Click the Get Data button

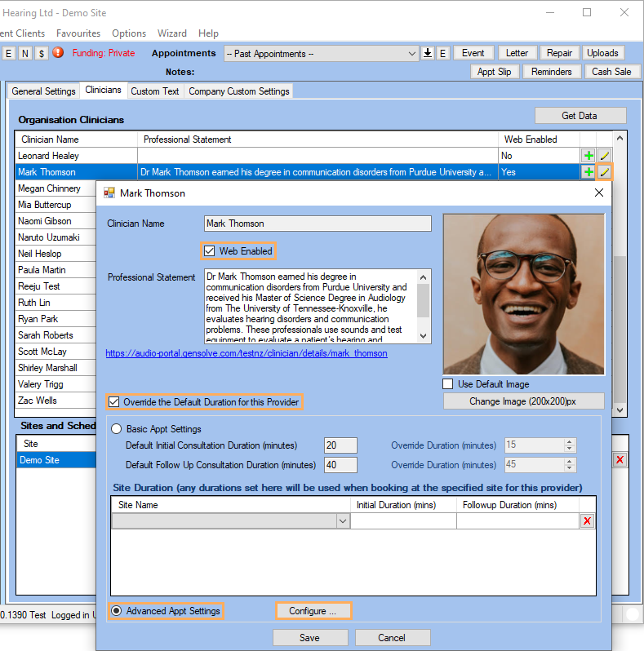pos(580,116)
